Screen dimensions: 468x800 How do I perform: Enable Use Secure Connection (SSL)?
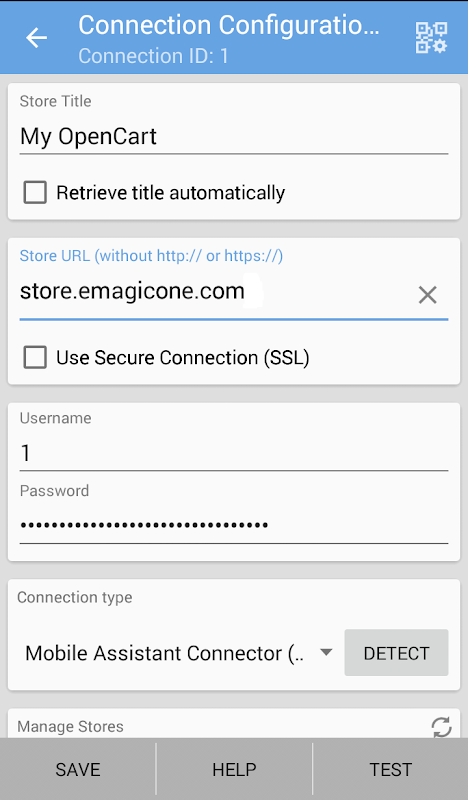35,357
